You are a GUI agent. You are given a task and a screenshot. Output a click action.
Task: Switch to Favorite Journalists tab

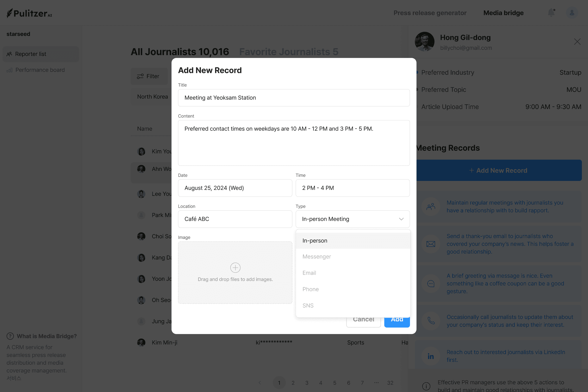[289, 52]
